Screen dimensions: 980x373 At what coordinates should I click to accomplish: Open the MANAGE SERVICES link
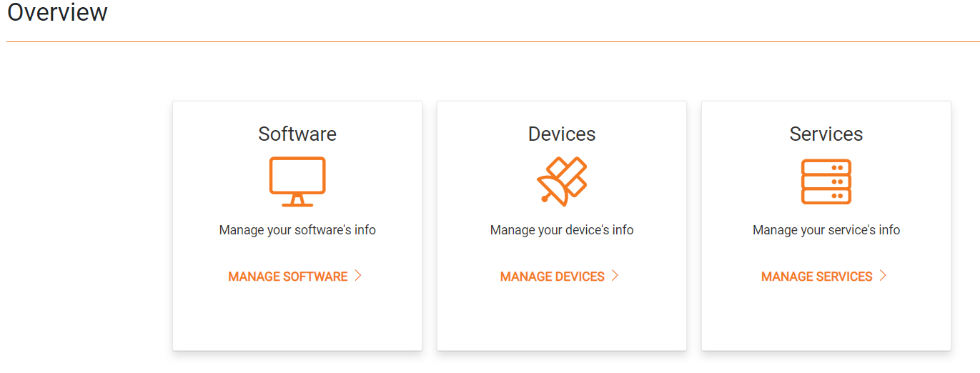click(x=817, y=277)
